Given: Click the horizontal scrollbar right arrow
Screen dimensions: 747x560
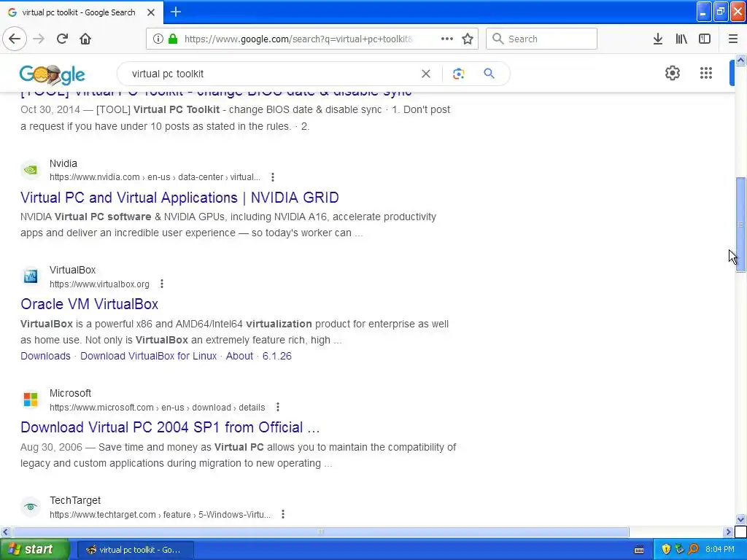Looking at the screenshot, I should [729, 532].
